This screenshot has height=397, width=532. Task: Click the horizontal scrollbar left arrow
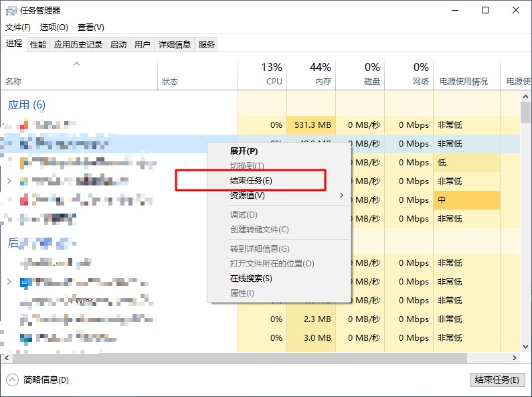[x=5, y=358]
